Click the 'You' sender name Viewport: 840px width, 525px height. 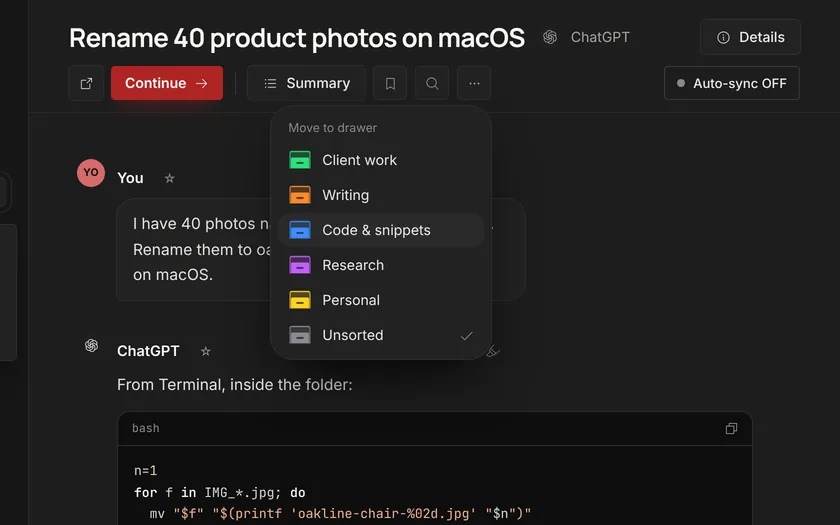click(130, 178)
